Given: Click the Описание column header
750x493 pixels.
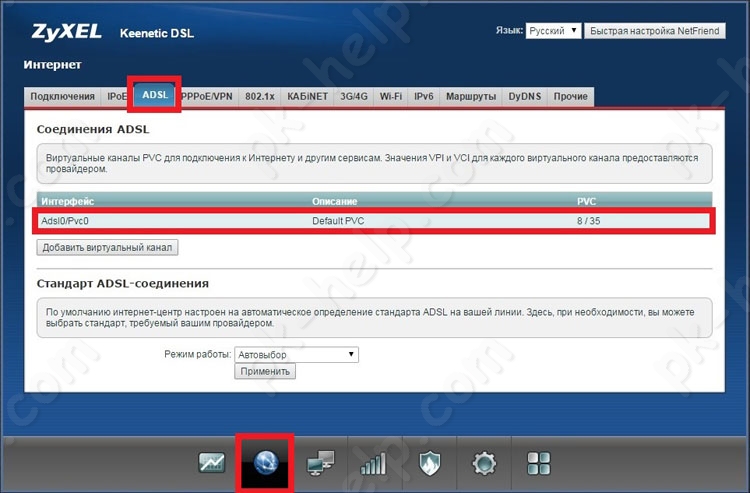Looking at the screenshot, I should (335, 201).
